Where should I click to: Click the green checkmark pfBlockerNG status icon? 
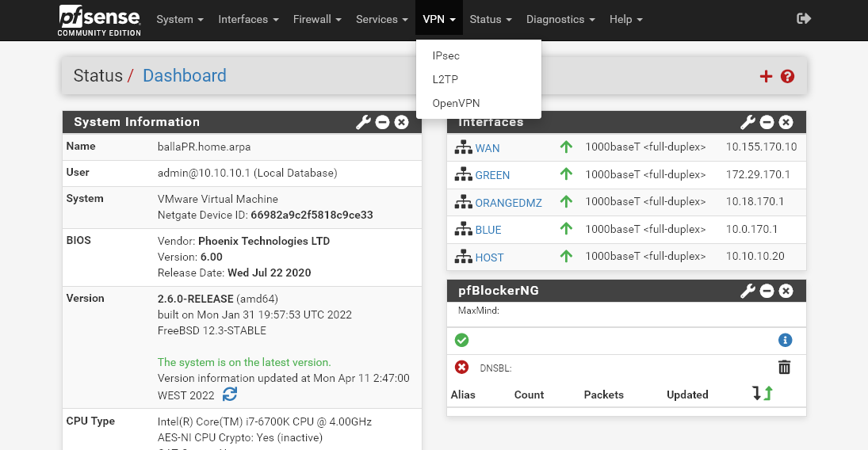click(461, 341)
